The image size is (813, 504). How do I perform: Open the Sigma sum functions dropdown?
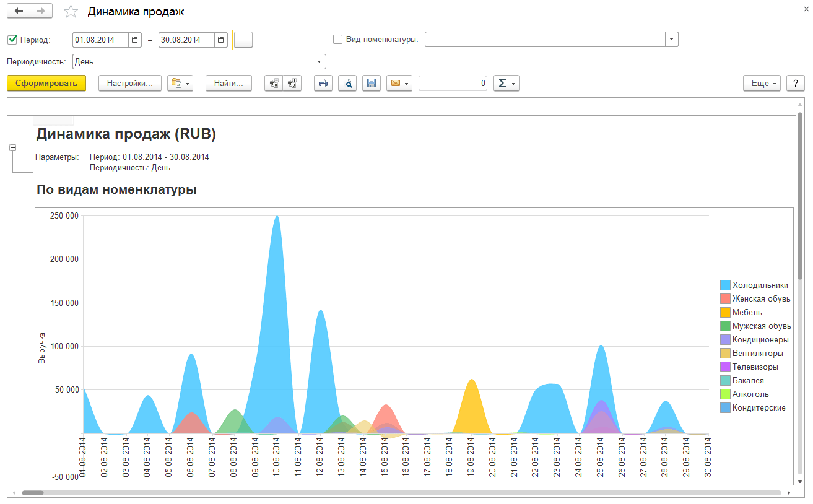[506, 84]
